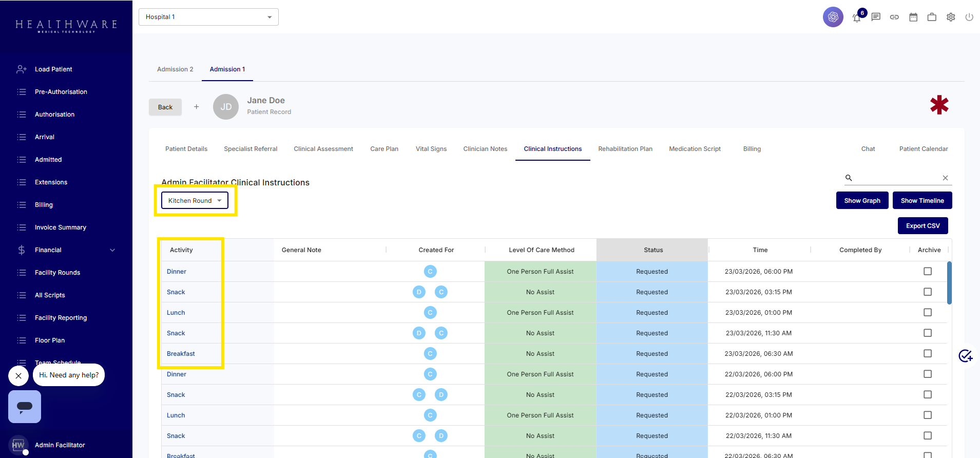Open the notifications bell icon
Viewport: 980px width, 458px height.
pyautogui.click(x=857, y=17)
